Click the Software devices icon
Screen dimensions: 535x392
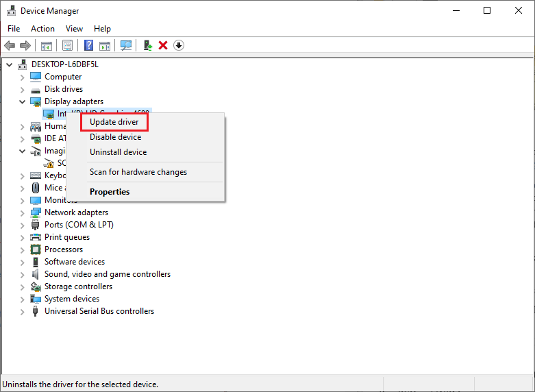(36, 262)
